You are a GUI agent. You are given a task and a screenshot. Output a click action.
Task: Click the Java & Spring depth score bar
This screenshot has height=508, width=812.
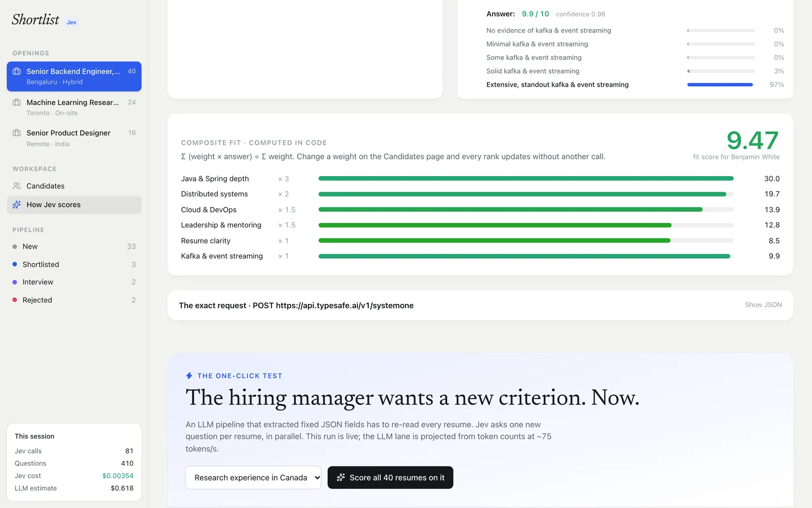526,179
